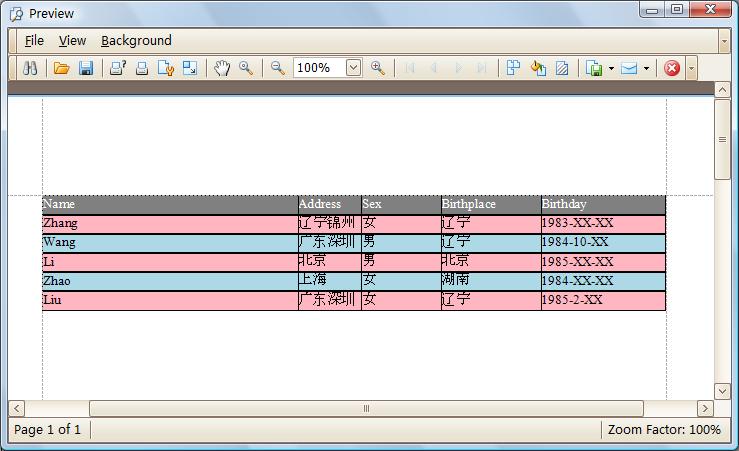Click the 1985-2-XX birthday cell

point(603,301)
